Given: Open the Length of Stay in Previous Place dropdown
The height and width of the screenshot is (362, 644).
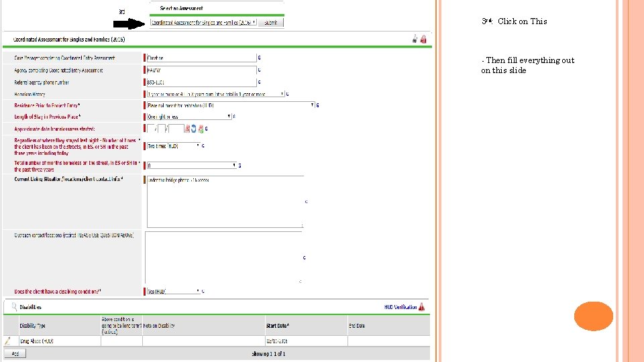Looking at the screenshot, I should point(189,117).
